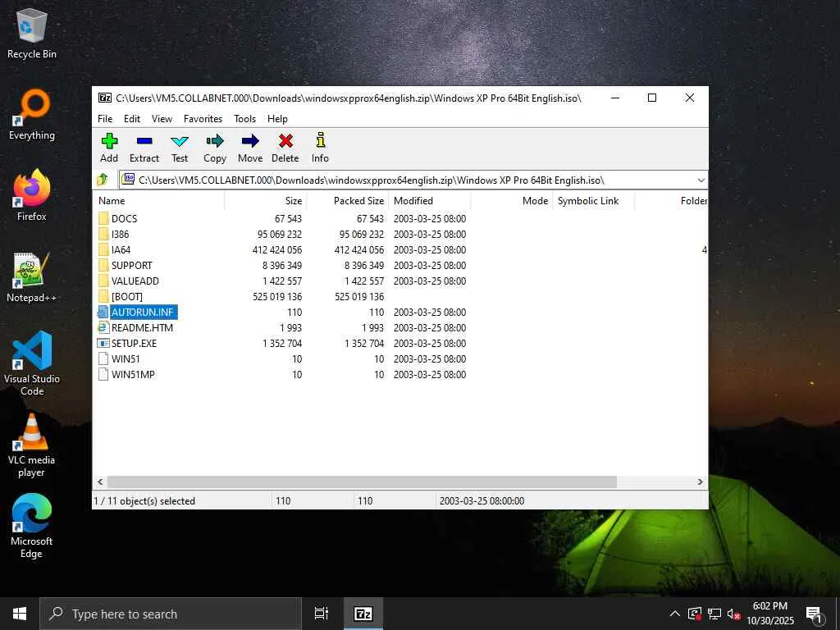840x630 pixels.
Task: Click the 412 424 056 size of IA64
Action: pos(277,250)
